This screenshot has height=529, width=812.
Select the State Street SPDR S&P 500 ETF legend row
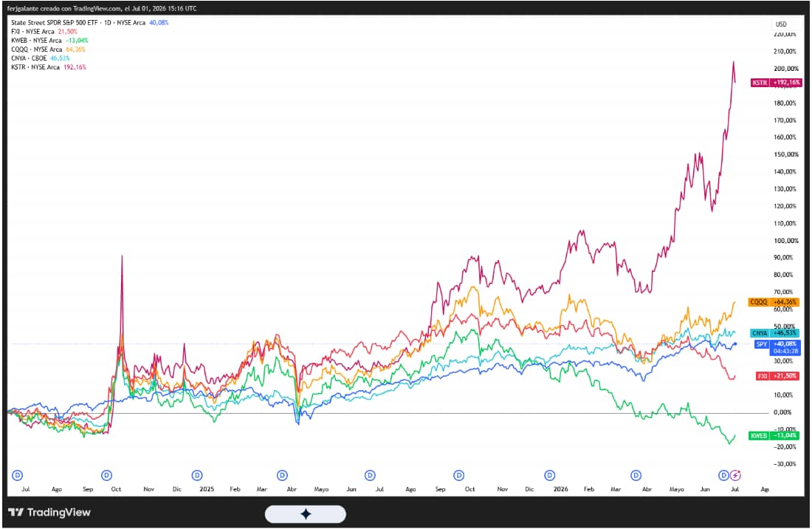(x=89, y=23)
